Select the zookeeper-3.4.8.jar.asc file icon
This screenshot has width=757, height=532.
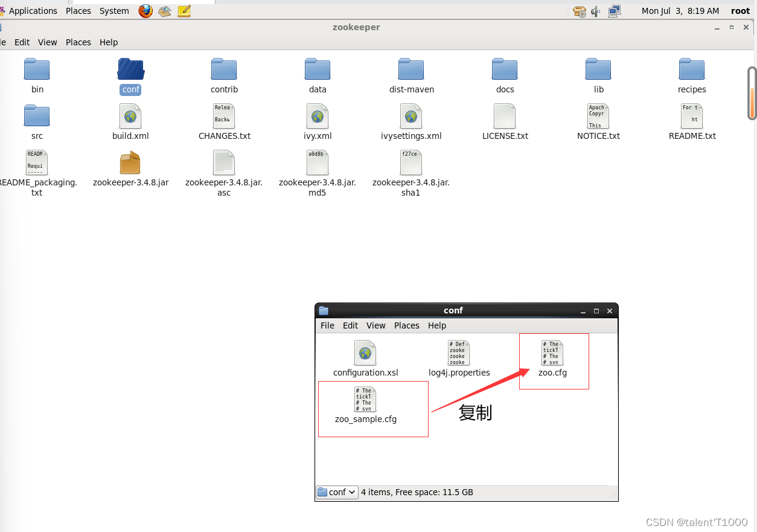tap(224, 162)
